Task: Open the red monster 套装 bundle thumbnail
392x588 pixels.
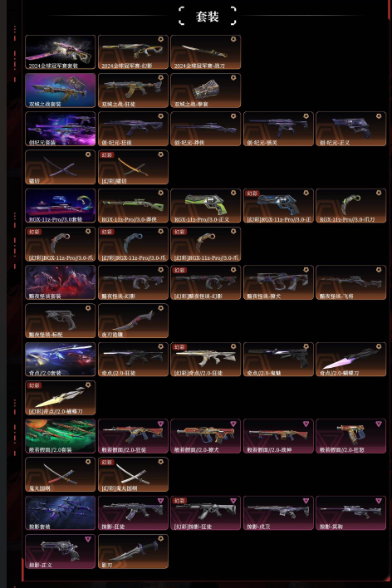Action: point(61,282)
